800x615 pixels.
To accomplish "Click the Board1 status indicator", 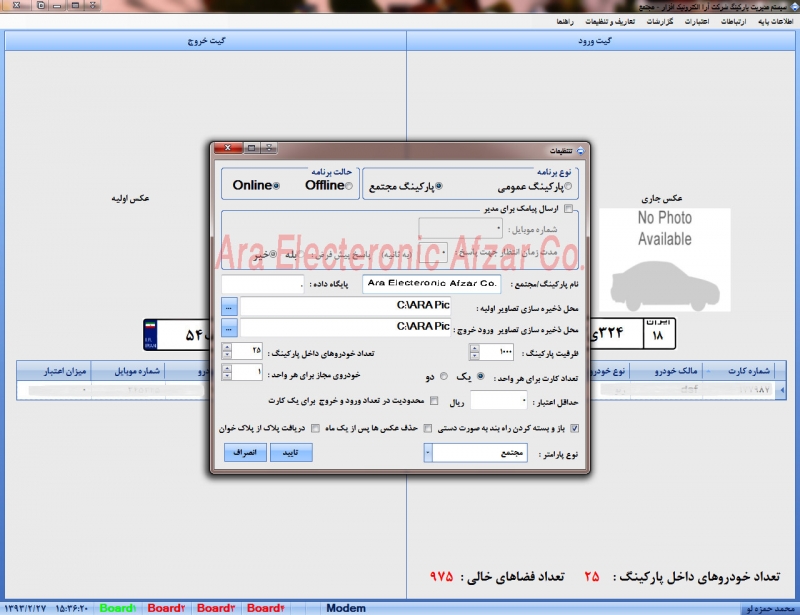I will [118, 608].
